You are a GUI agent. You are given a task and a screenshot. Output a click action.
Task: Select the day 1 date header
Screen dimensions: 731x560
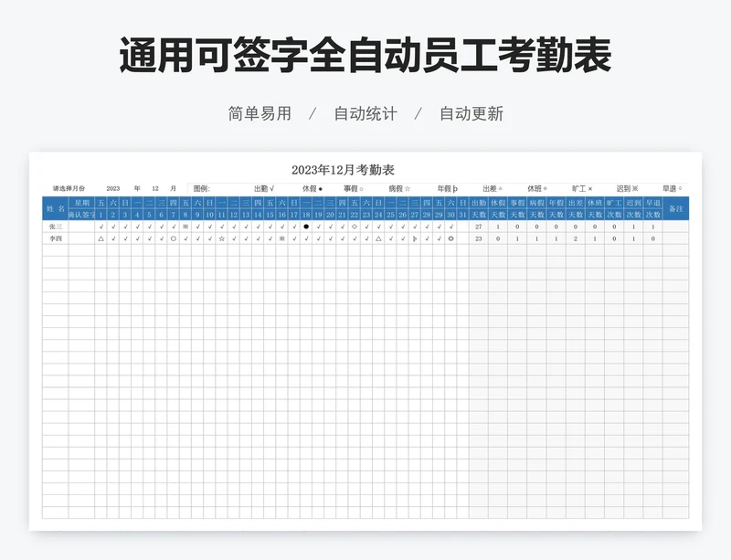[101, 215]
